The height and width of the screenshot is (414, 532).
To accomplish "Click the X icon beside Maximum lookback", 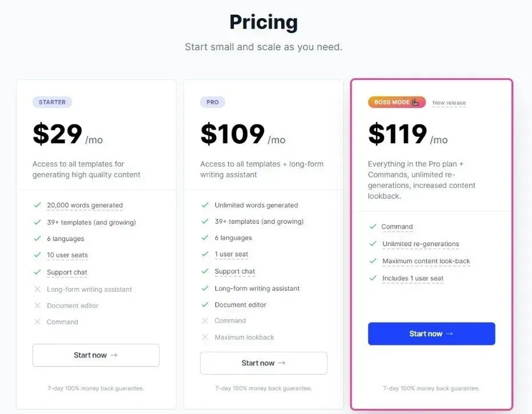I will tap(205, 337).
